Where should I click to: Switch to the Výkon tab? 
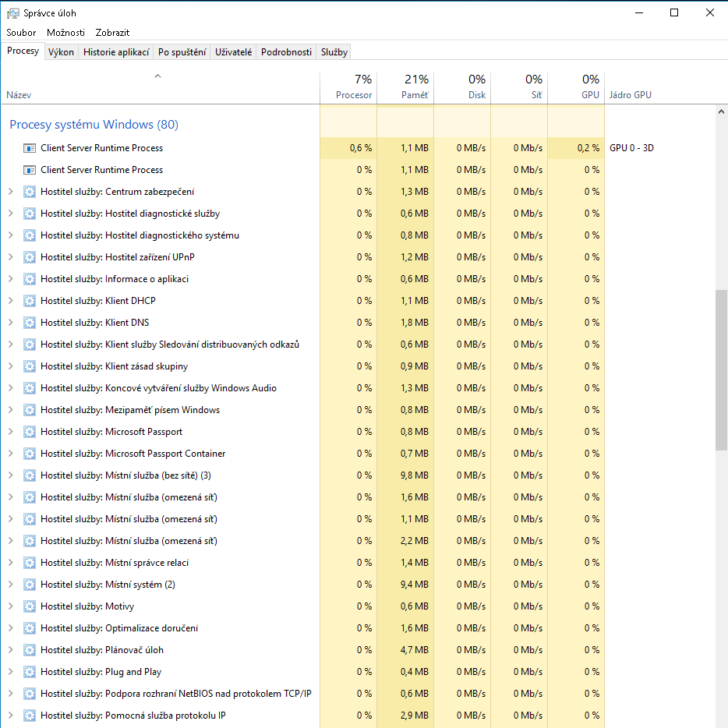point(61,52)
